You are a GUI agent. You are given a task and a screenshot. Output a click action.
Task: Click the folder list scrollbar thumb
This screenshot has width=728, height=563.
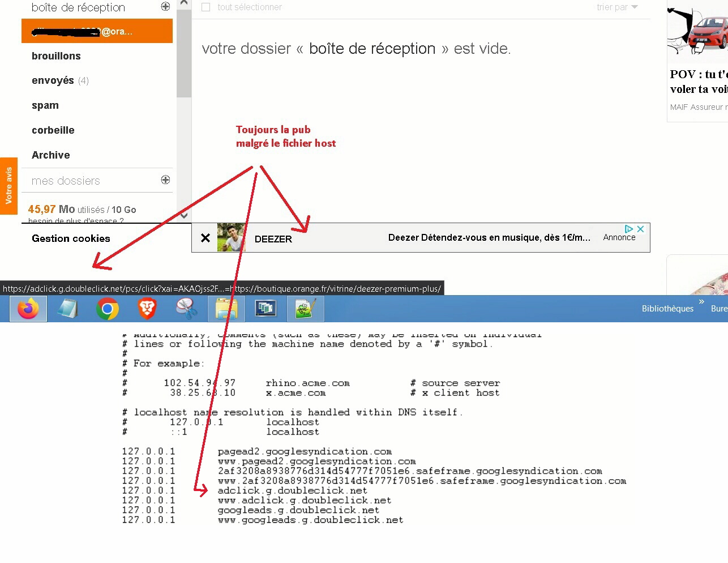[x=183, y=52]
